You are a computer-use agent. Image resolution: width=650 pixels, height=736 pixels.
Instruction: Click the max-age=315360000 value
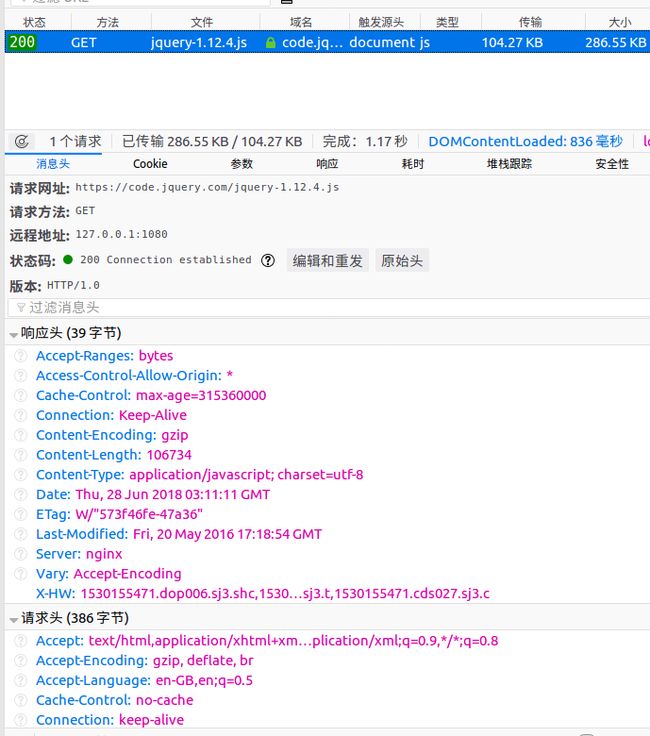click(201, 395)
